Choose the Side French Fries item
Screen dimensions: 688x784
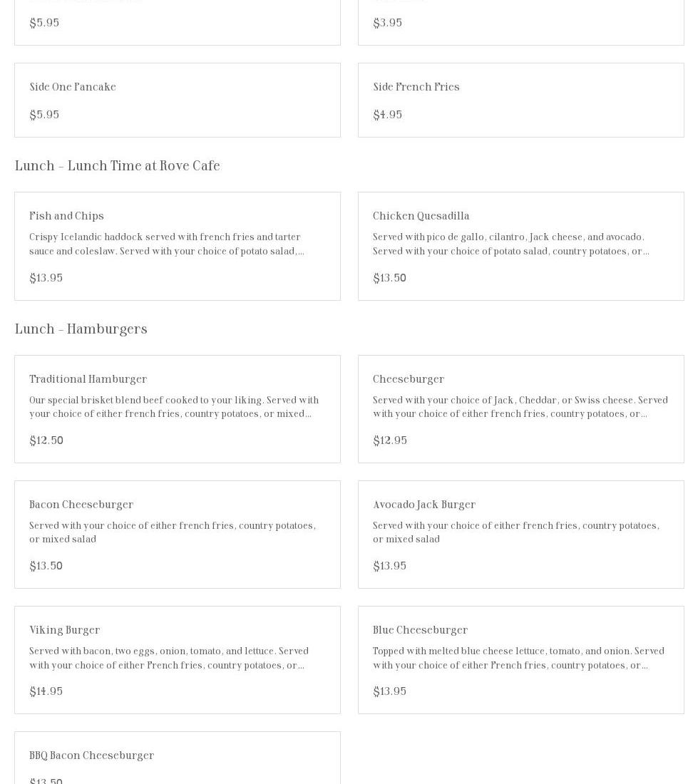tap(416, 87)
